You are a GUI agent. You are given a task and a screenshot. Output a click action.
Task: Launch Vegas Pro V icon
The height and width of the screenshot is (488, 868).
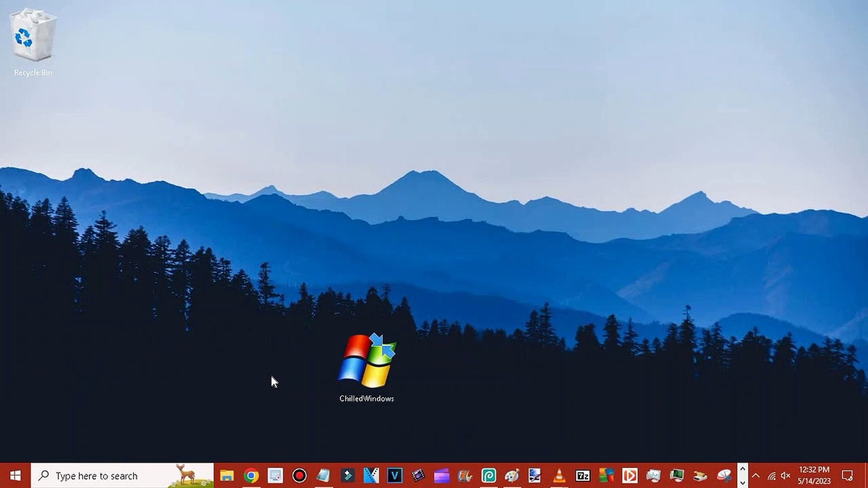pyautogui.click(x=395, y=476)
